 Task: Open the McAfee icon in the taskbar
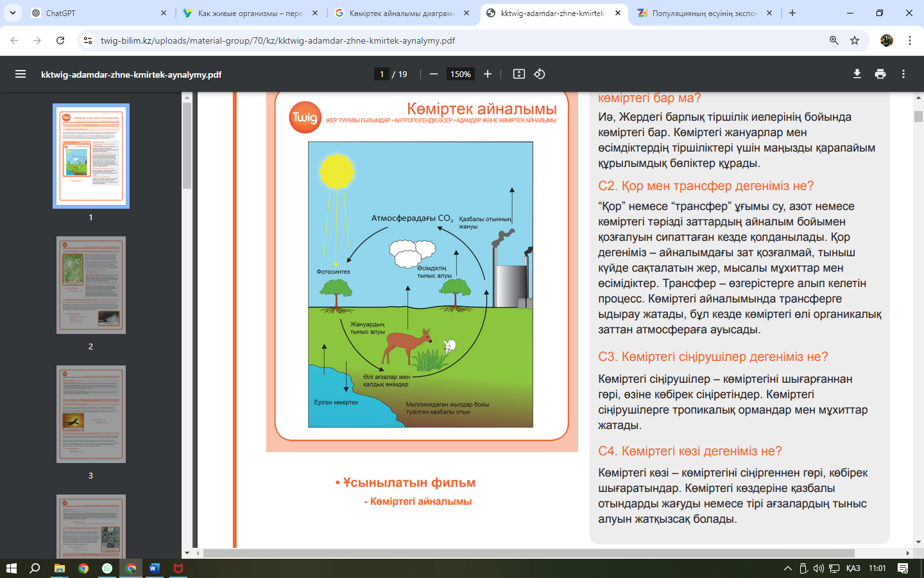[x=178, y=568]
